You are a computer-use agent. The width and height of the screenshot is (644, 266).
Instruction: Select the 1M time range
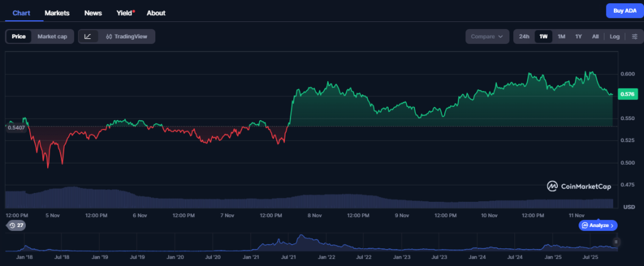pyautogui.click(x=562, y=36)
